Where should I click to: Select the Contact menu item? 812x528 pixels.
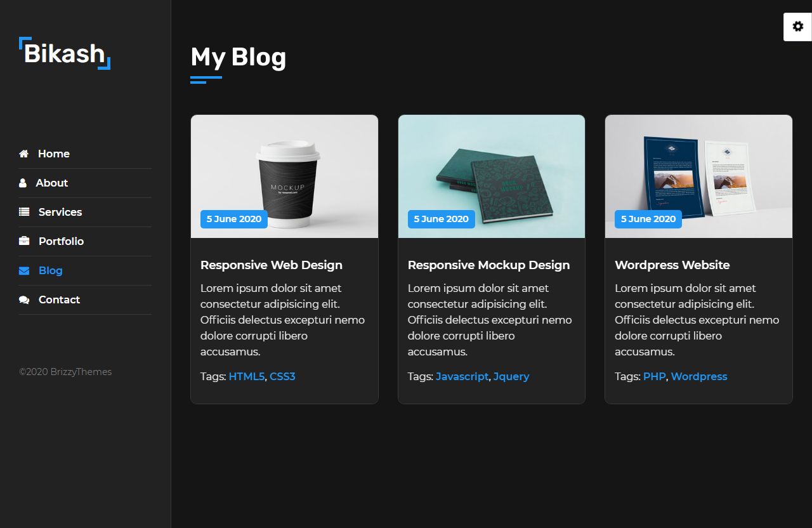85,300
